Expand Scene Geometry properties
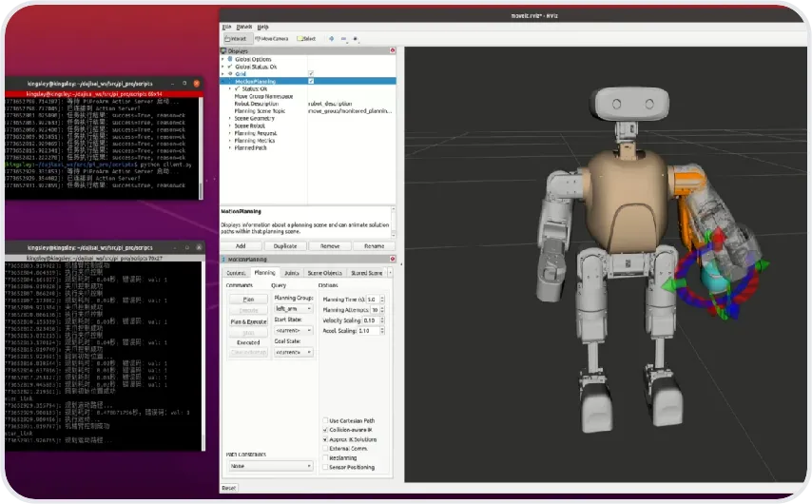 [230, 119]
